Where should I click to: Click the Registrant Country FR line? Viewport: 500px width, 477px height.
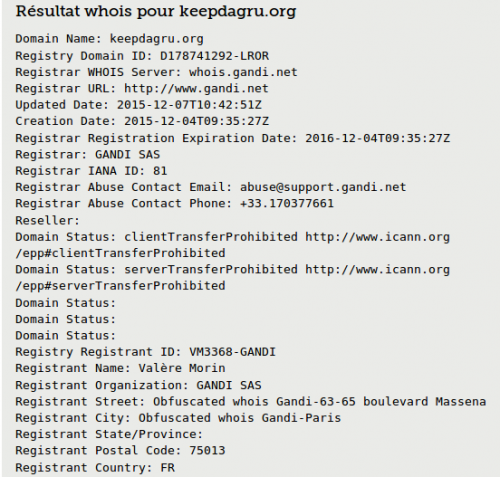(95, 467)
